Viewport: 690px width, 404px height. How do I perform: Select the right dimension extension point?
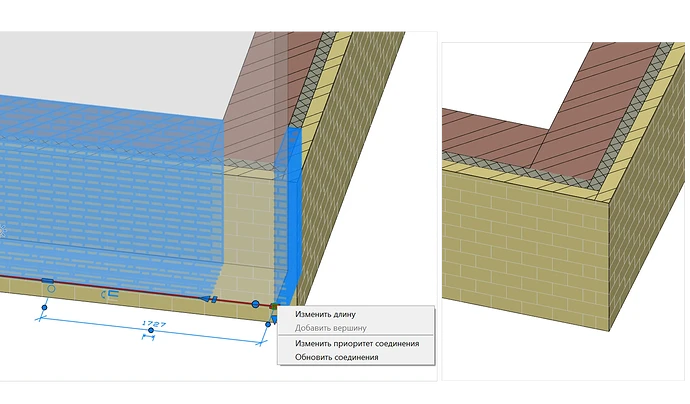click(x=268, y=324)
